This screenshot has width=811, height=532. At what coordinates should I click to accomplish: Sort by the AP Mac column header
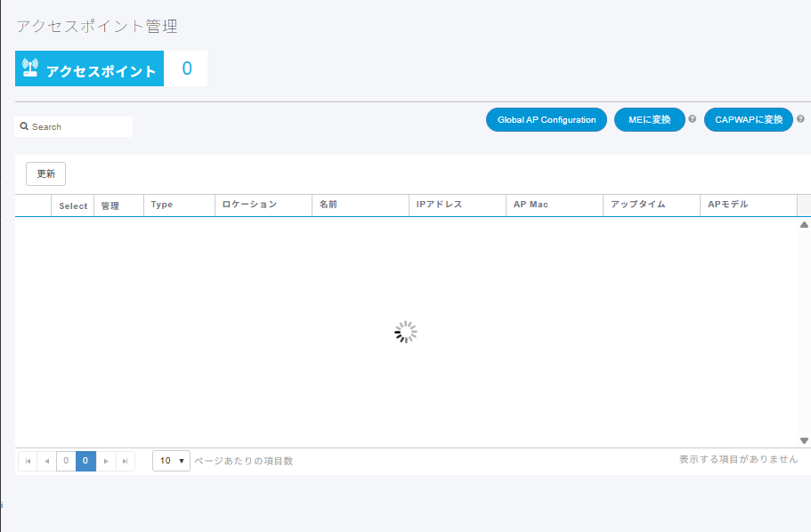point(531,205)
